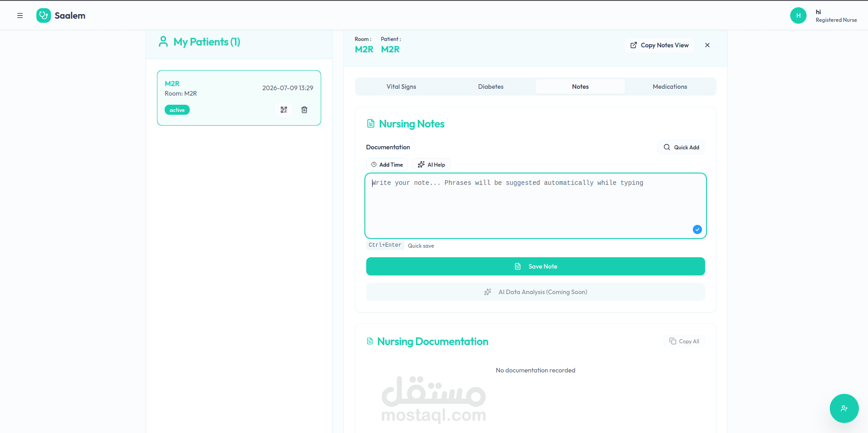868x433 pixels.
Task: Delete patient M2R with trash icon
Action: click(304, 110)
